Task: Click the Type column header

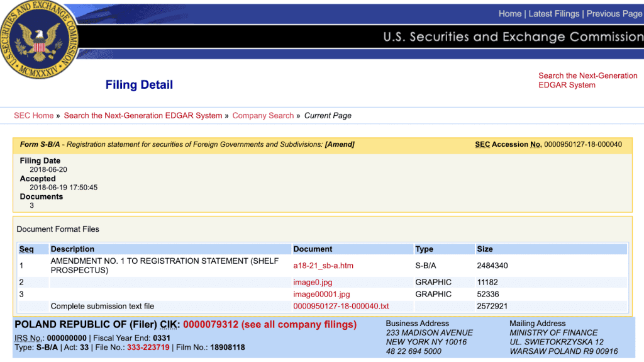Action: (425, 249)
